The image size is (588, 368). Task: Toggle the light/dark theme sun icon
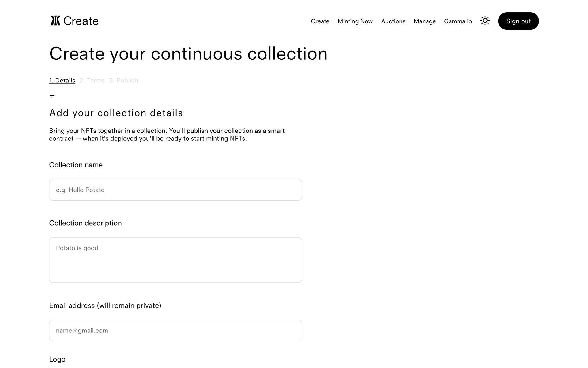tap(485, 21)
